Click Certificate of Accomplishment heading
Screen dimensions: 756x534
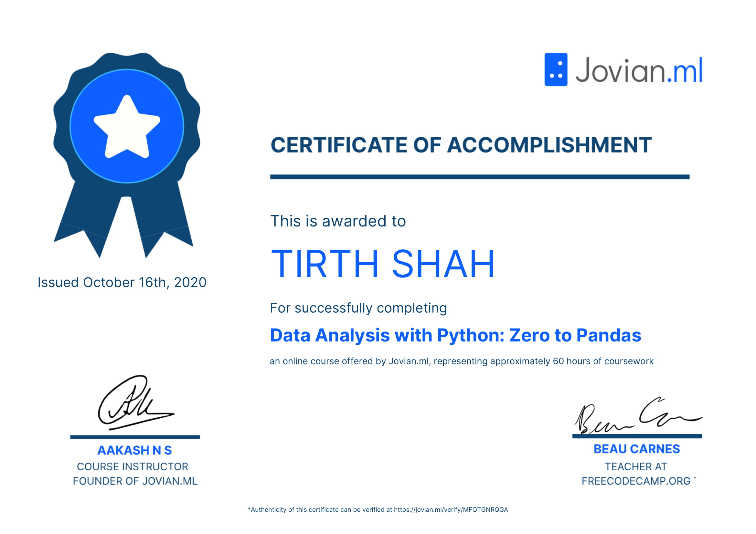coord(461,145)
